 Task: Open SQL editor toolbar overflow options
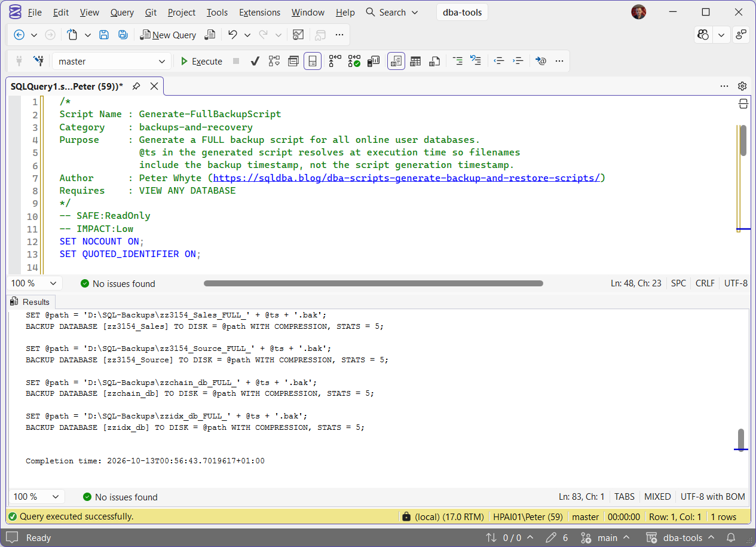pyautogui.click(x=559, y=61)
